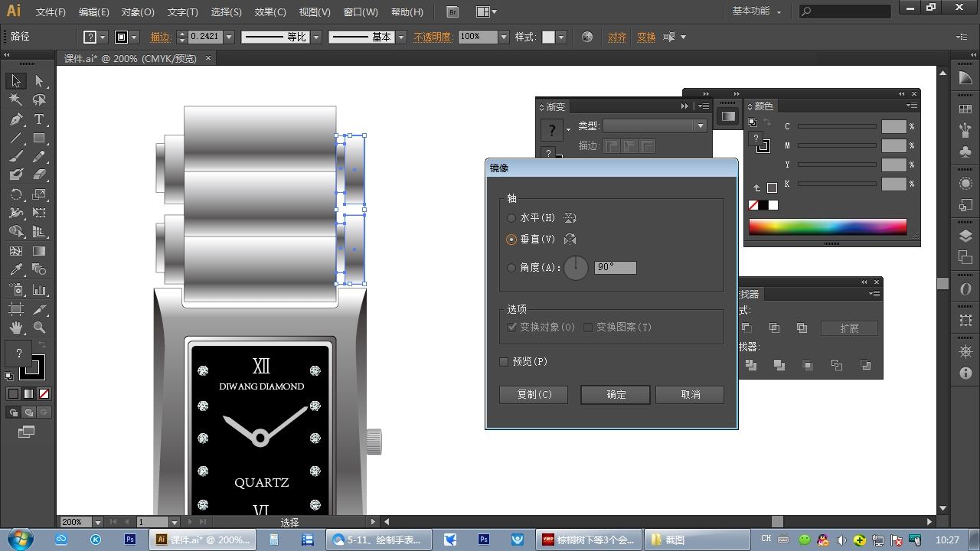Select the horizontal 水平(H) axis option
The width and height of the screenshot is (980, 551).
coord(511,218)
